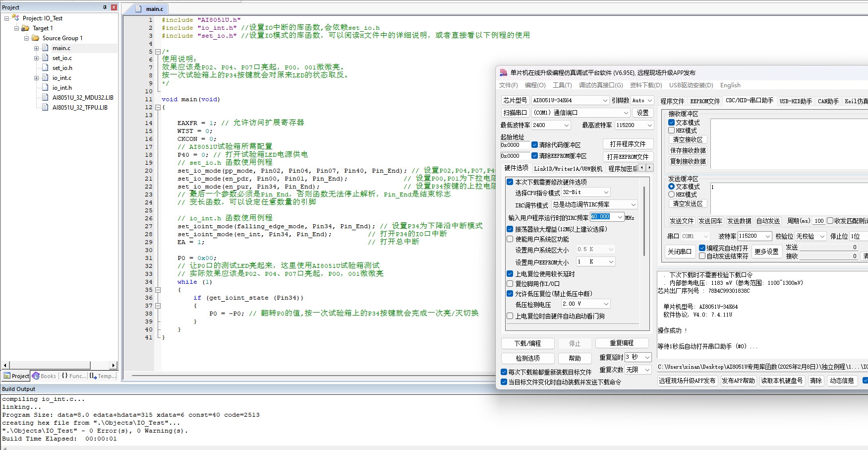This screenshot has width=868, height=450.
Task: Click the AI8051U_32_MDU32.LIB file icon
Action: pyautogui.click(x=45, y=97)
